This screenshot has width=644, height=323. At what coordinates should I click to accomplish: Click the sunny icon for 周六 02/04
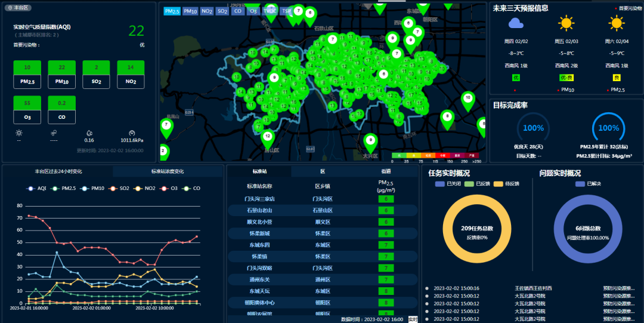pyautogui.click(x=617, y=23)
